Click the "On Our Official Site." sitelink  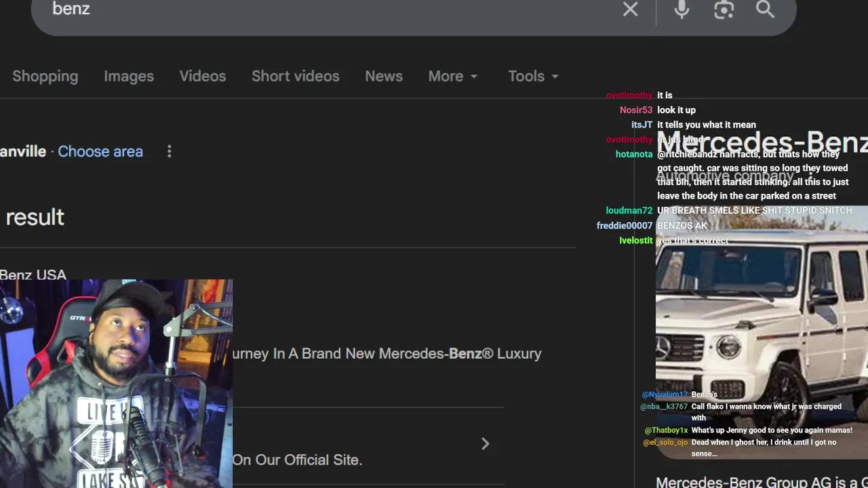(x=297, y=460)
